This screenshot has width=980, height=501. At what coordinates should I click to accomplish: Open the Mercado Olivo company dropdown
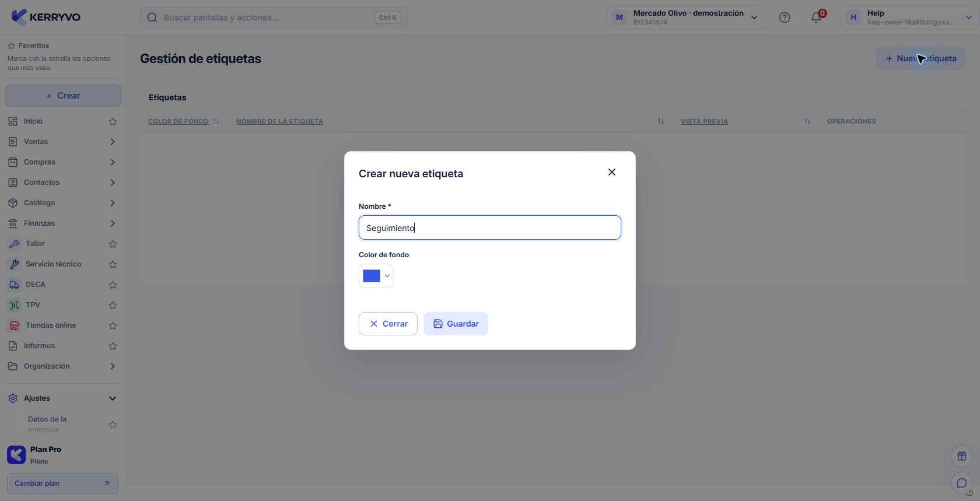click(x=686, y=17)
